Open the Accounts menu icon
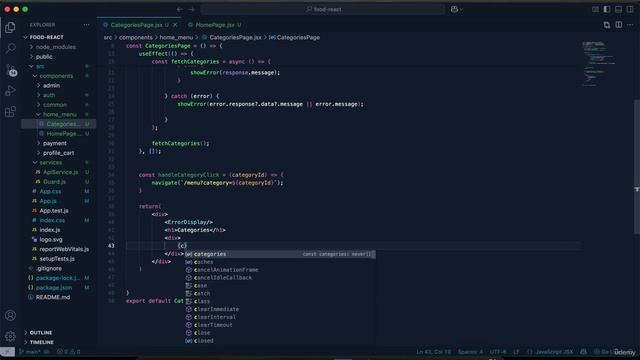Viewport: 640px width, 360px height. point(10,315)
